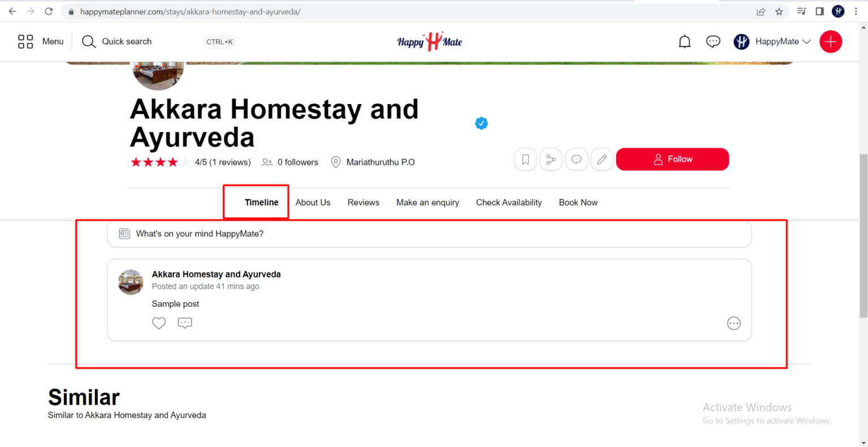This screenshot has width=868, height=447.
Task: Comment on the Sample post
Action: [185, 323]
